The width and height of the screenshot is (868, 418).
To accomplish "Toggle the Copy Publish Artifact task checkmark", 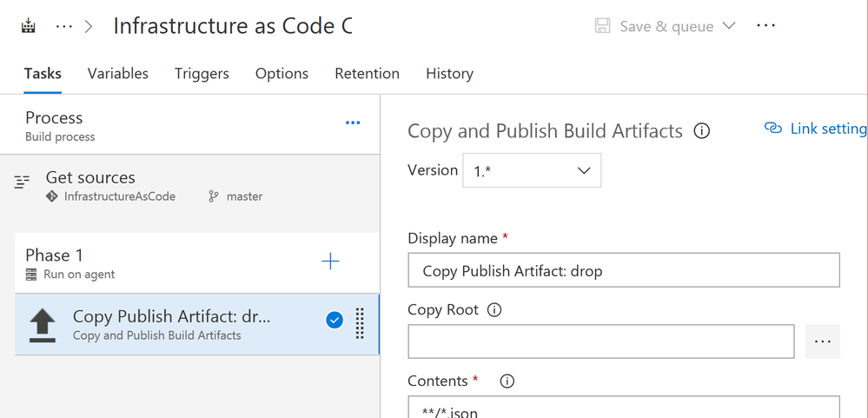I will (335, 320).
